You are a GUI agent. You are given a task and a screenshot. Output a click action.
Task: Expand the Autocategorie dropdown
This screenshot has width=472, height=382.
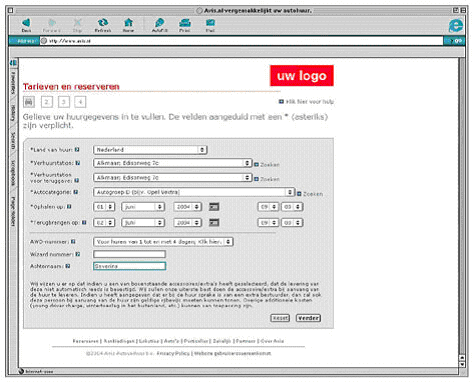pos(194,192)
